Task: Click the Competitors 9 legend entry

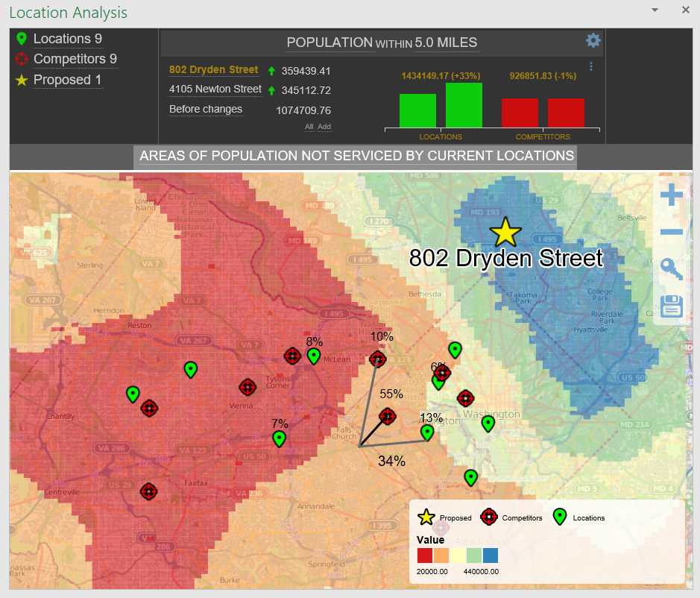Action: [x=75, y=59]
